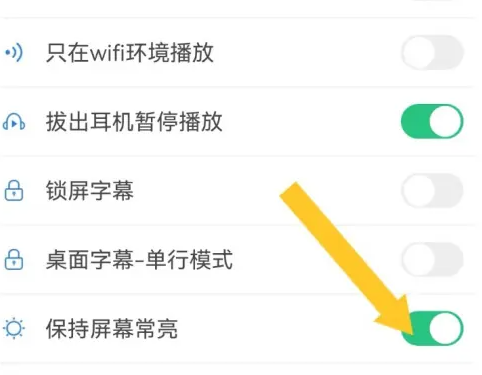Disable the 保持屏幕常亮 switch
The image size is (482, 375).
pos(432,328)
